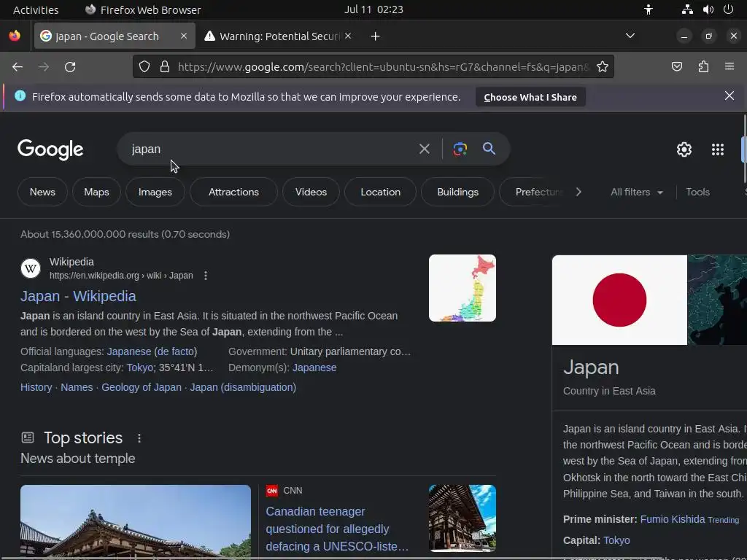Screen dimensions: 747x560
Task: Open the Japan (disambiguation) sitelink
Action: click(243, 387)
